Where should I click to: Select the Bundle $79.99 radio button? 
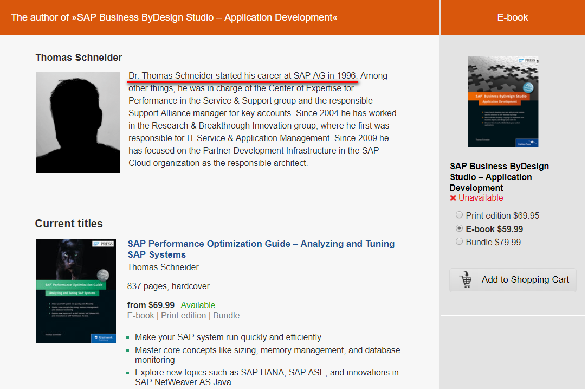pos(459,241)
